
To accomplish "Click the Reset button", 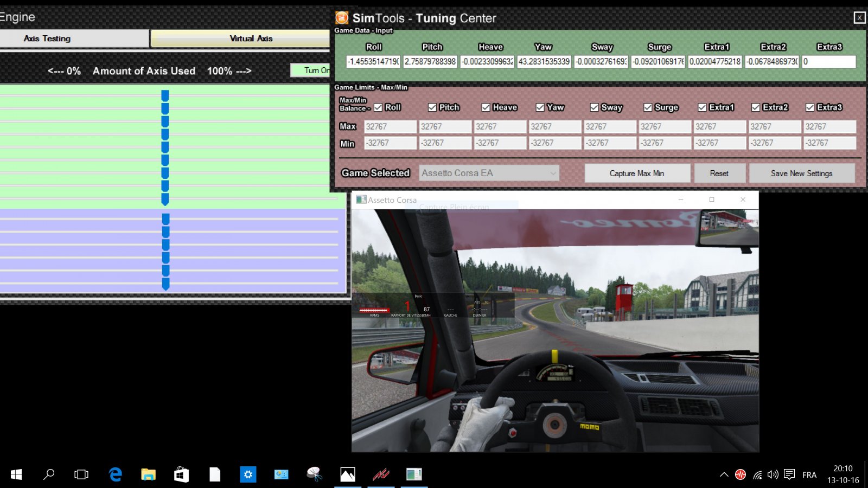I will tap(719, 173).
